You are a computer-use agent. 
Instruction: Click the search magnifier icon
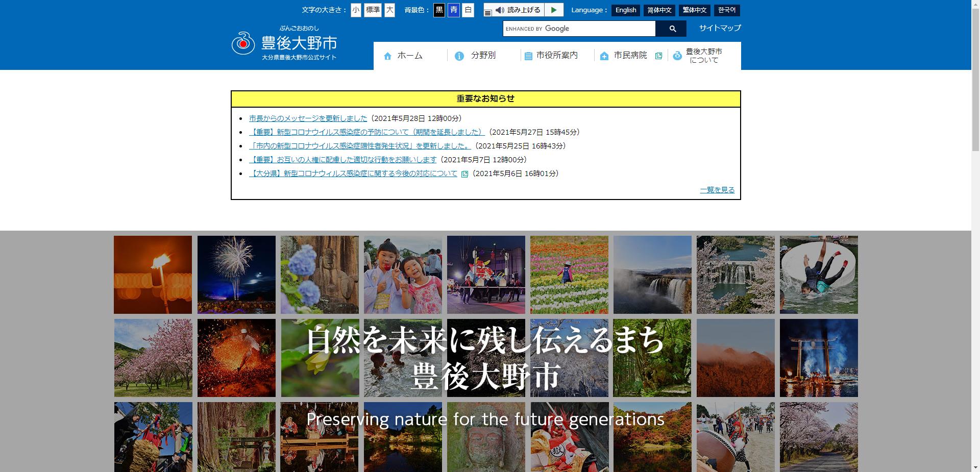[x=672, y=29]
